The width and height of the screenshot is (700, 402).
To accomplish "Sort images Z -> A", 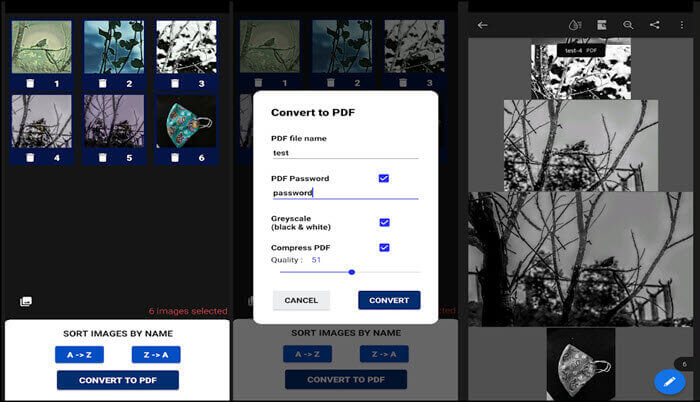I will coord(156,354).
